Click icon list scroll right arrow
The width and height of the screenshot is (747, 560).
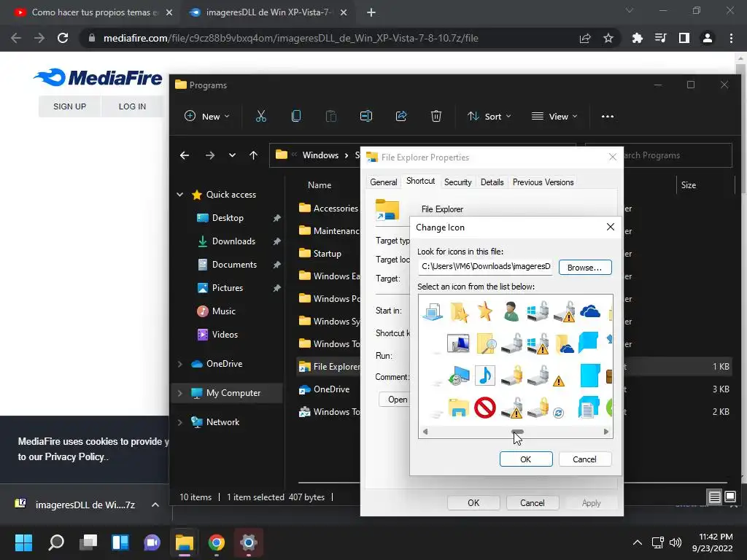[x=606, y=432]
